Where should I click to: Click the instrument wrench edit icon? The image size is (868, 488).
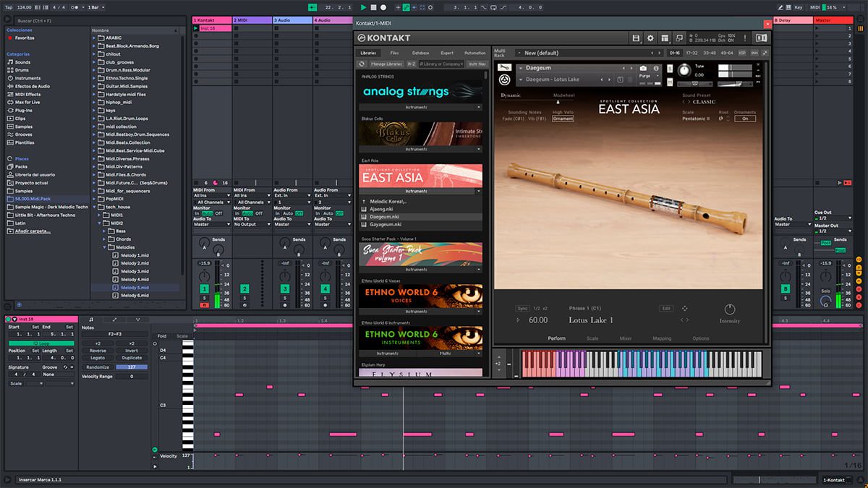pos(504,68)
